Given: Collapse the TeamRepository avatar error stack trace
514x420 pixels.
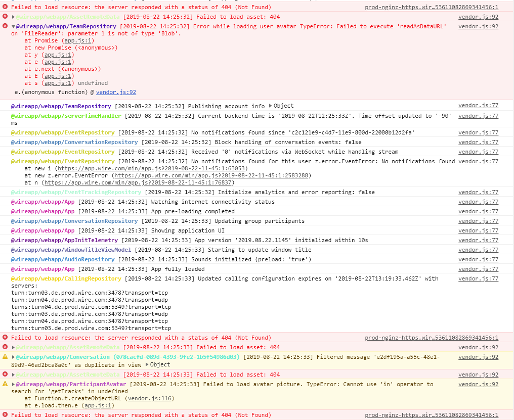Looking at the screenshot, I should 13,27.
